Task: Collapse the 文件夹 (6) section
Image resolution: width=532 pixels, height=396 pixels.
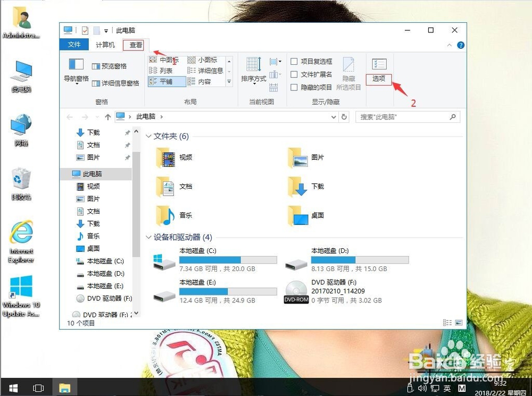Action: (149, 136)
